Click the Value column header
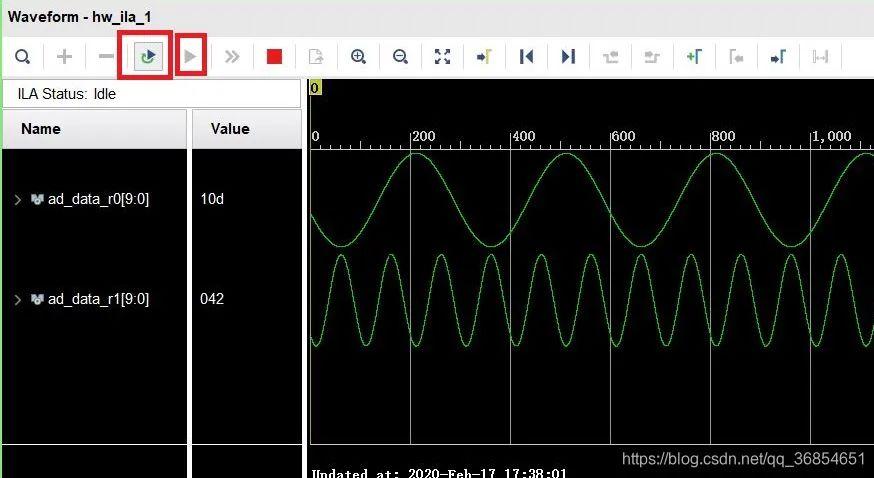 230,129
